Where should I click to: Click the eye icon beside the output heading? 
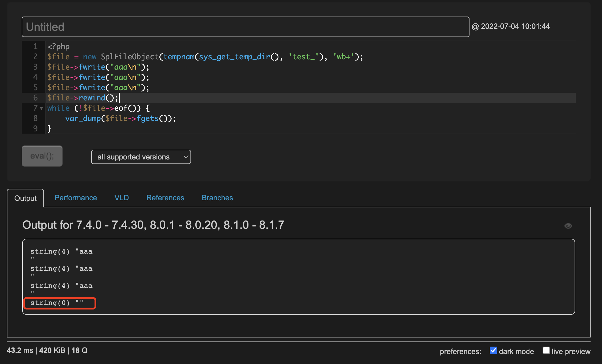click(x=568, y=226)
